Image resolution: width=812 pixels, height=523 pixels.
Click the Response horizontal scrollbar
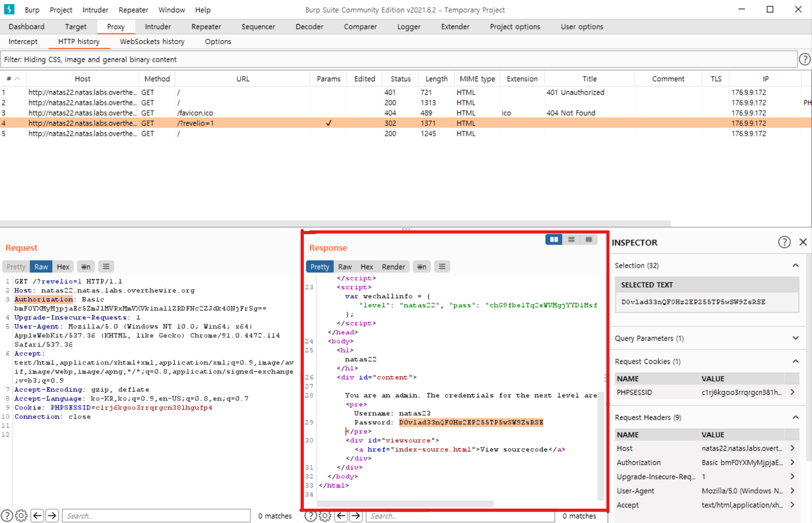click(405, 503)
